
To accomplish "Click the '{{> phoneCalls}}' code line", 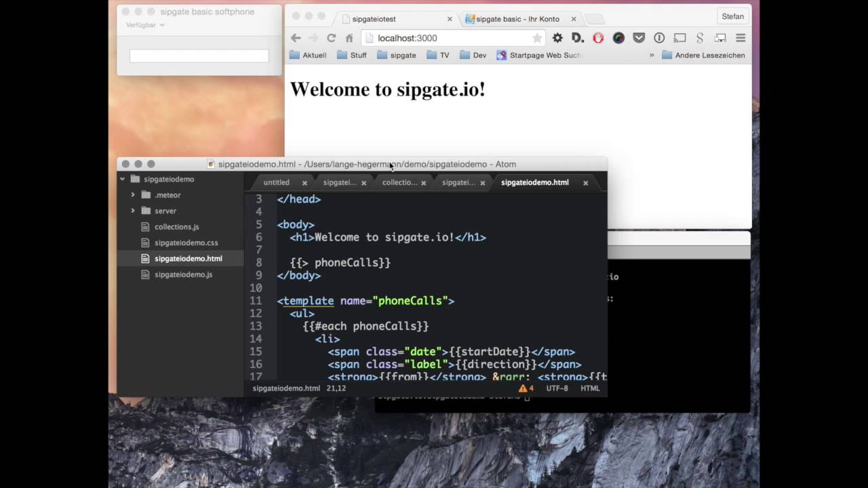I will tap(340, 262).
